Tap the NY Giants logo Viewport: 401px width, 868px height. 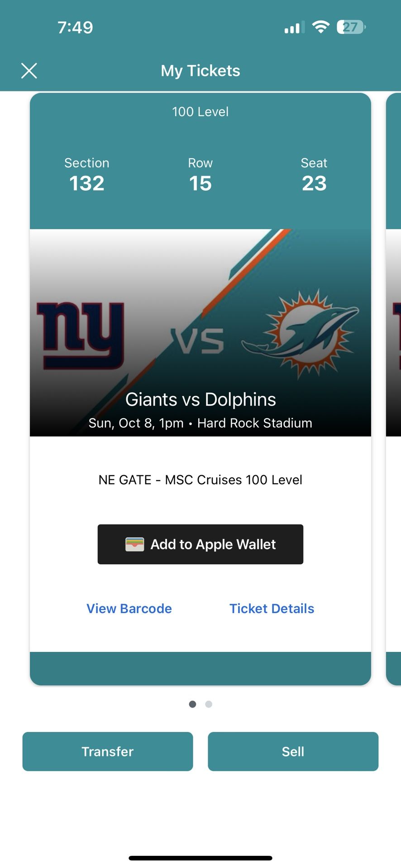point(81,335)
